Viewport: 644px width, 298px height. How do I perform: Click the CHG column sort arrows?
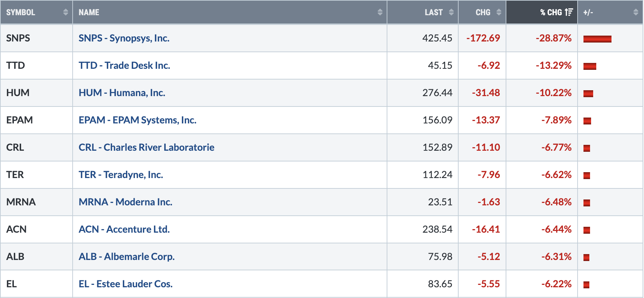pos(499,12)
